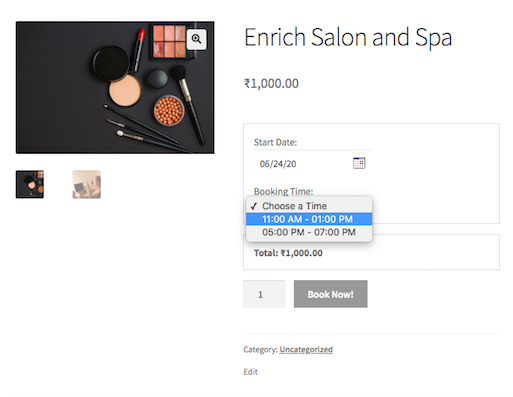The height and width of the screenshot is (397, 513).
Task: Select the makeup flat-lay thumbnail
Action: (30, 184)
